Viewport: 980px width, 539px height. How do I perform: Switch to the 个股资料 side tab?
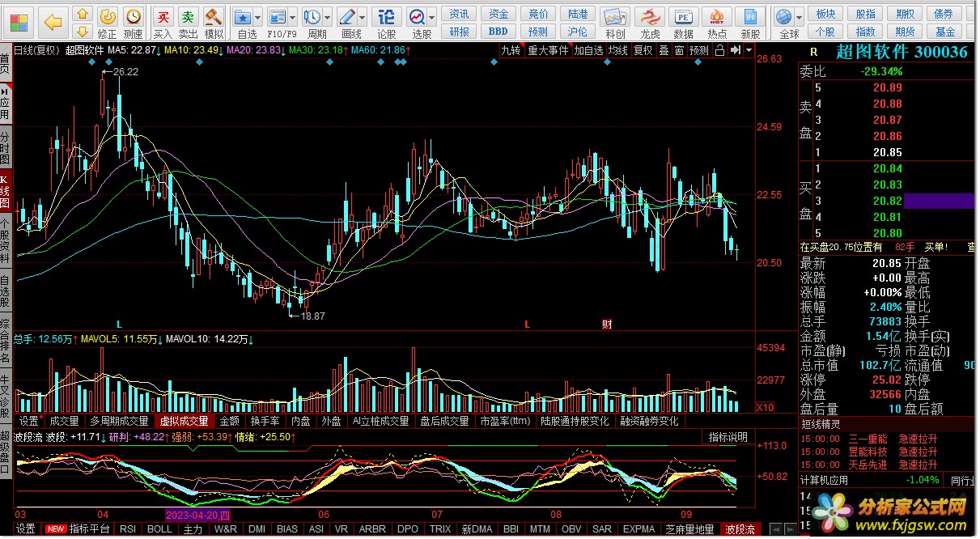click(x=6, y=242)
